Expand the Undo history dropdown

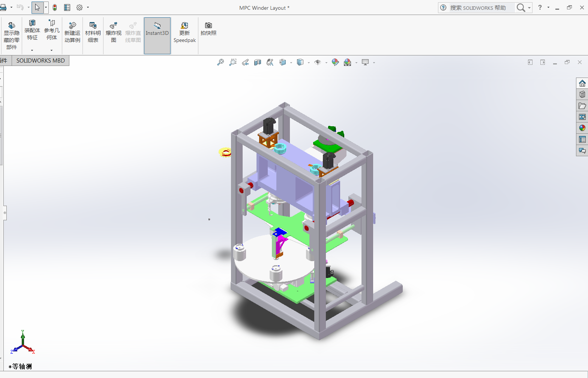tap(28, 7)
